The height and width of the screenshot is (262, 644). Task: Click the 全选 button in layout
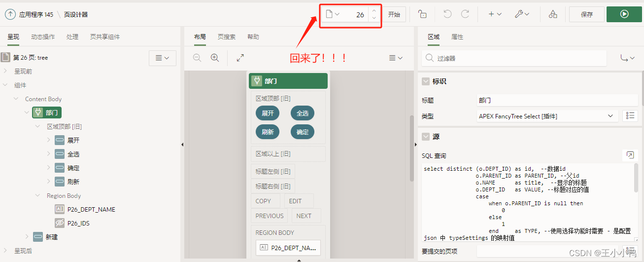coord(303,113)
